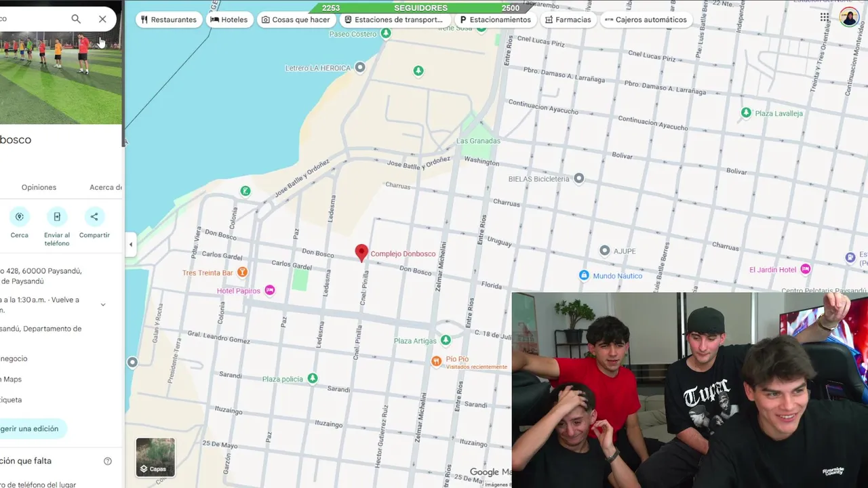The width and height of the screenshot is (868, 488).
Task: Click the Mundo Náutico marker
Action: (584, 275)
